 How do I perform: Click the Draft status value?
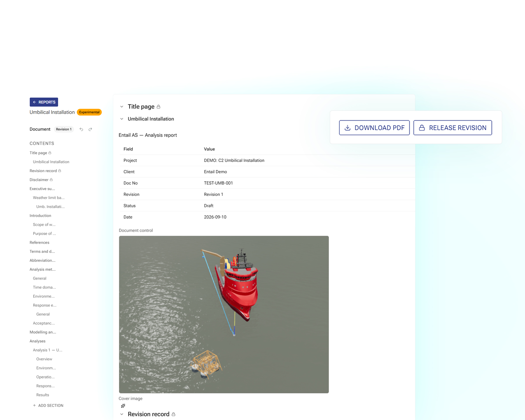pos(209,206)
